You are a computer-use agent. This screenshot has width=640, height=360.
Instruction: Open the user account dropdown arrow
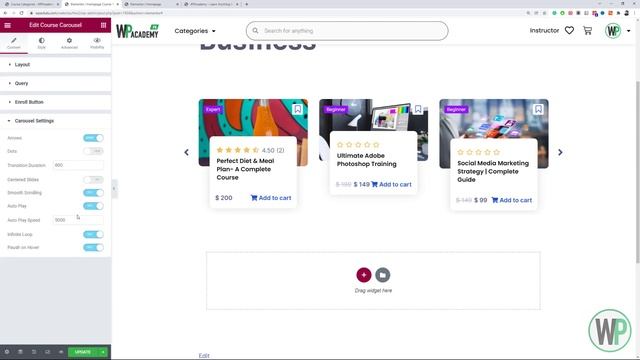coord(629,31)
